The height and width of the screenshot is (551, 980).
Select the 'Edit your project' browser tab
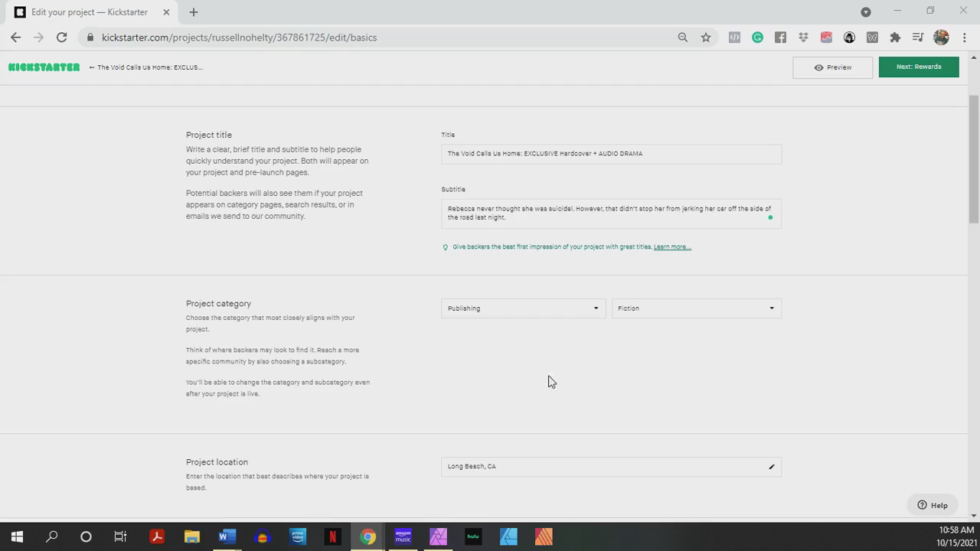coord(89,12)
